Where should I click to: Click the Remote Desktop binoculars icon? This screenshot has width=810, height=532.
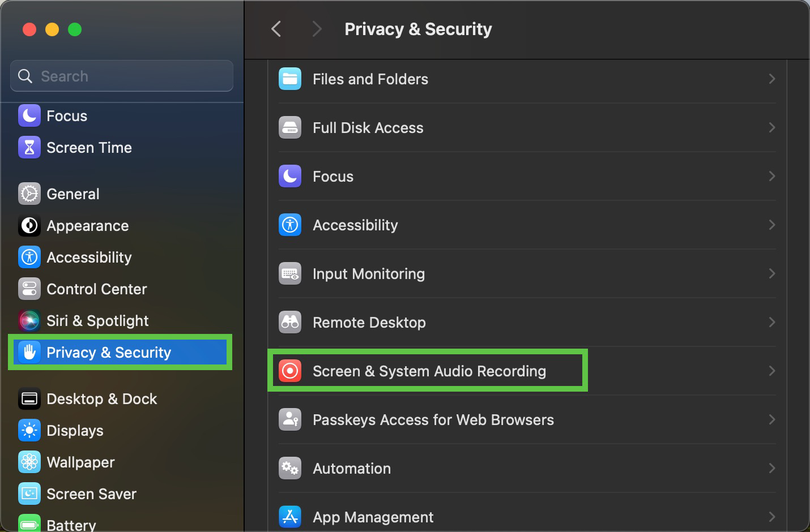290,323
